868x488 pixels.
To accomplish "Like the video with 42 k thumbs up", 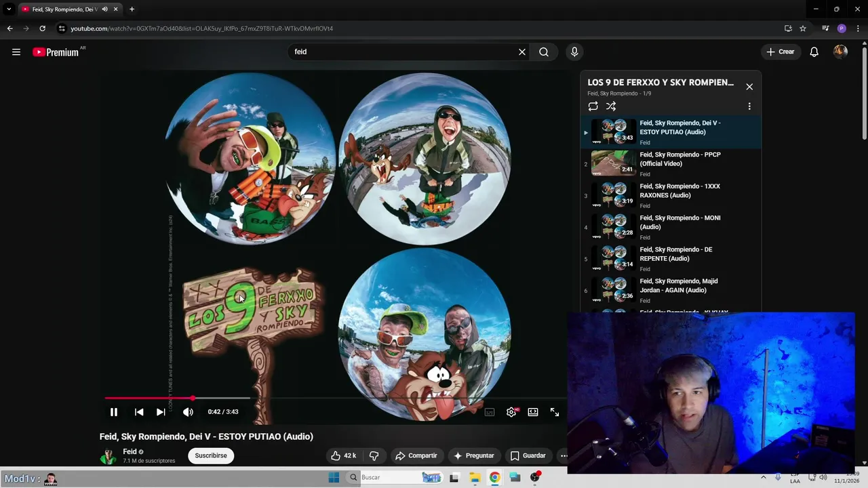I will coord(343,455).
